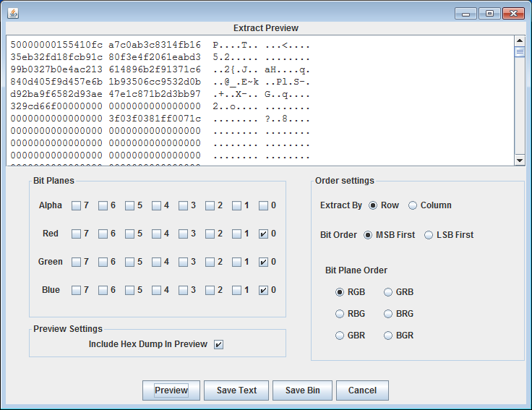
Task: Click the Preview button
Action: coord(171,390)
